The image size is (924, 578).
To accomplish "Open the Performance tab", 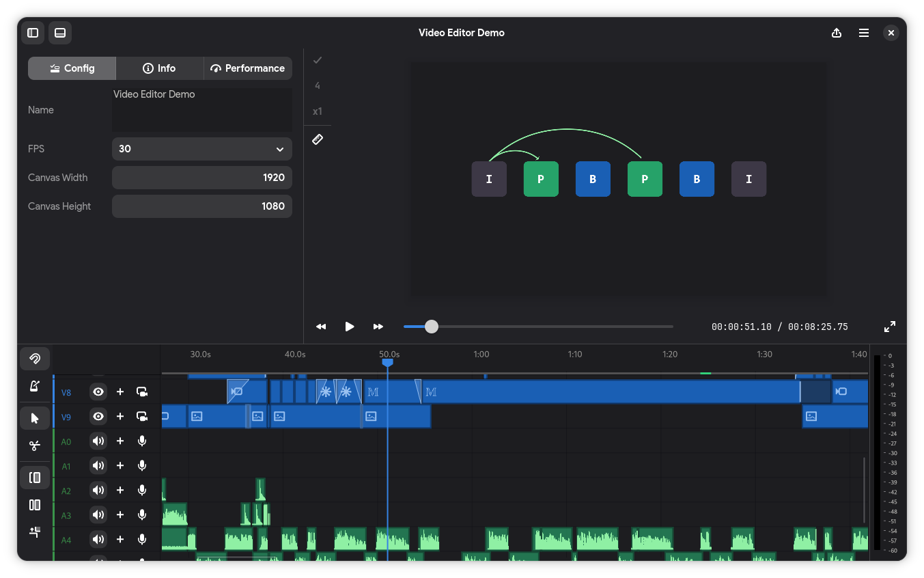I will 248,68.
